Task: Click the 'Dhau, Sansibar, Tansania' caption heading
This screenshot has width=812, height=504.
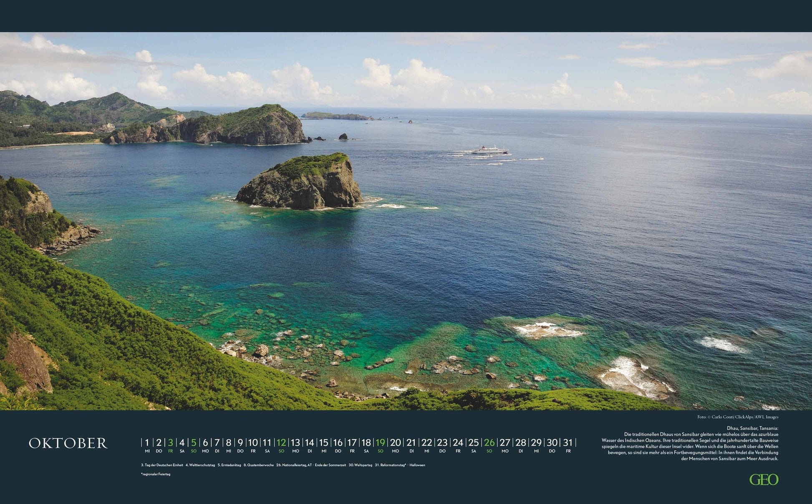Action: tap(752, 428)
